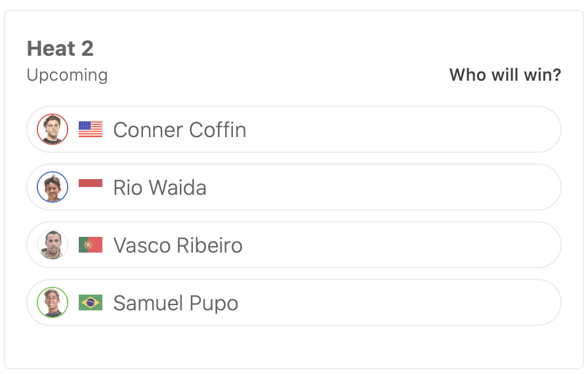Click Conner Coffin's profile photo
The image size is (588, 374).
tap(52, 129)
